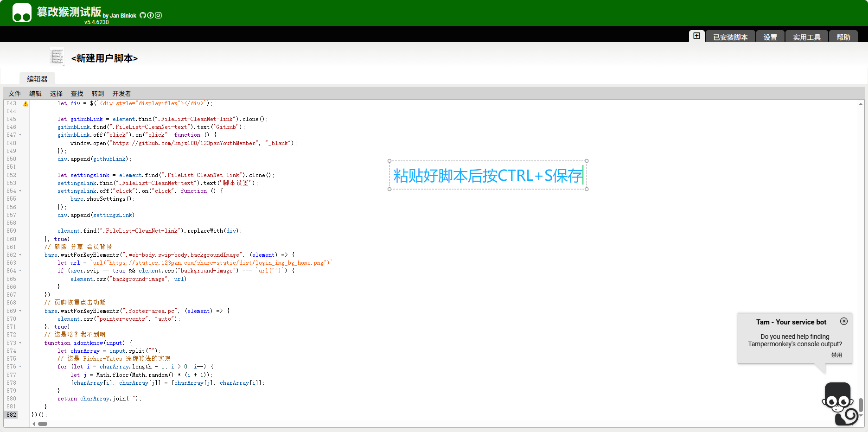Click the warning icon on line 843
868x432 pixels.
(x=26, y=104)
